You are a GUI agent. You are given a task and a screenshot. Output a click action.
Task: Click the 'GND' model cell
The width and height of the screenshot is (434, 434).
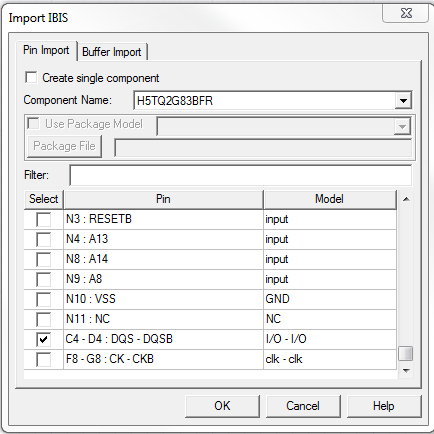click(330, 299)
